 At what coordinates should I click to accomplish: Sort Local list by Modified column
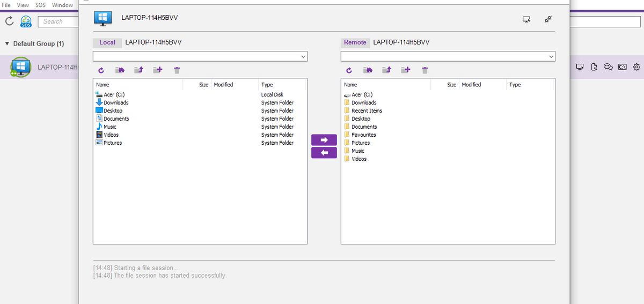coord(235,85)
